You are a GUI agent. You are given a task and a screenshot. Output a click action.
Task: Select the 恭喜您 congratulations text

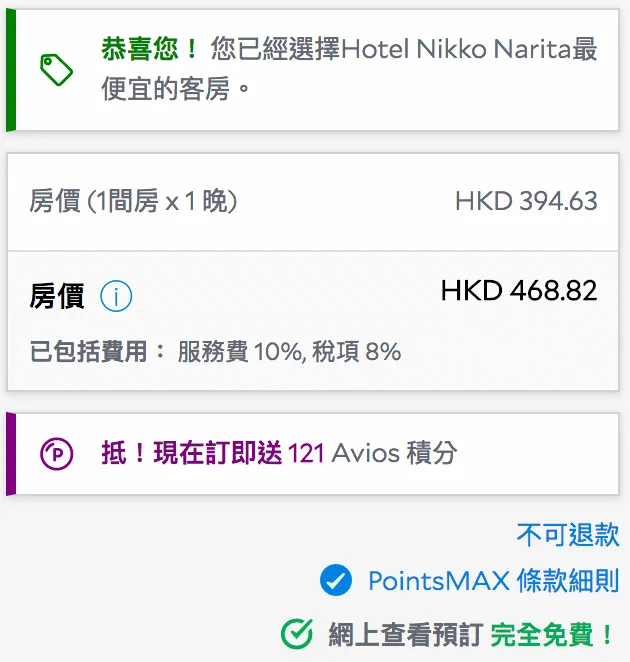pos(149,49)
